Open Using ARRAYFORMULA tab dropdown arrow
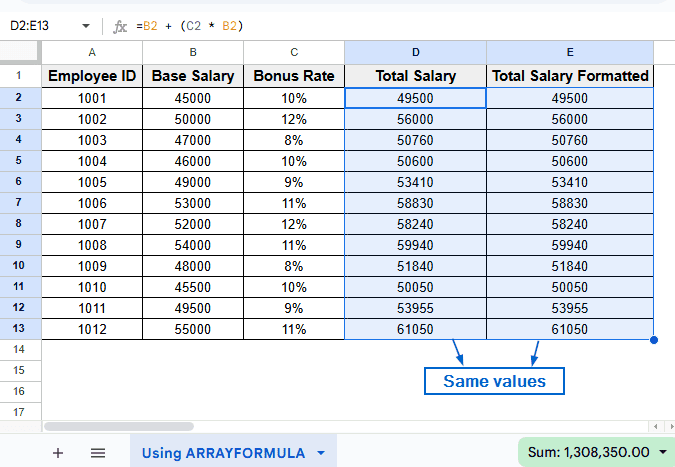 tap(321, 453)
